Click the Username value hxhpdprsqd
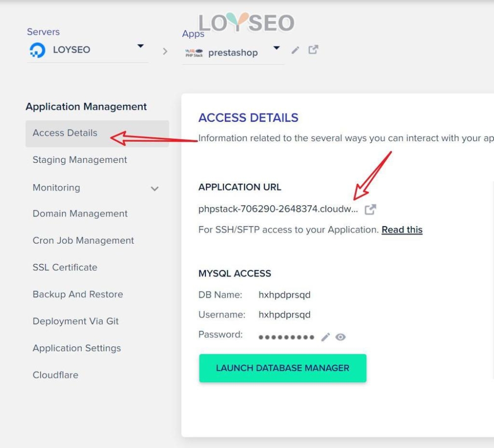Screen dimensions: 494x448 284,315
